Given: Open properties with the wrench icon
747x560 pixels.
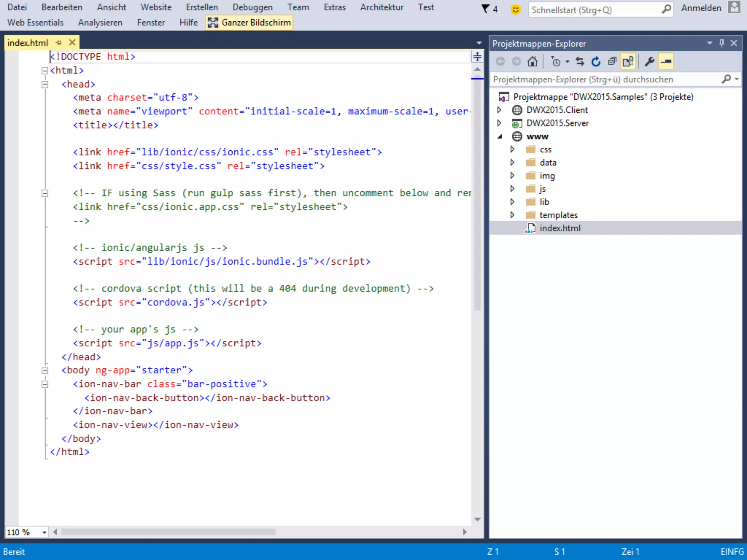Looking at the screenshot, I should (x=649, y=62).
